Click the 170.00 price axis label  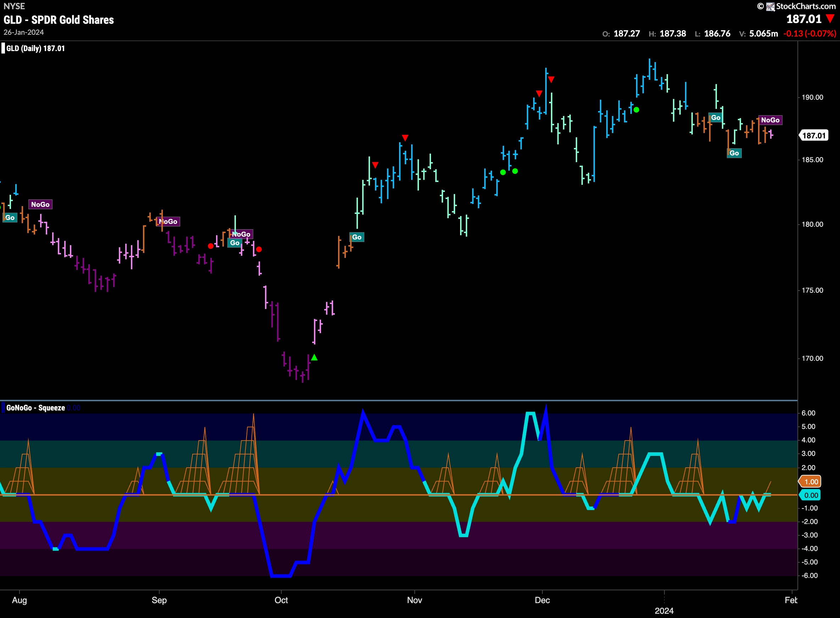[812, 358]
